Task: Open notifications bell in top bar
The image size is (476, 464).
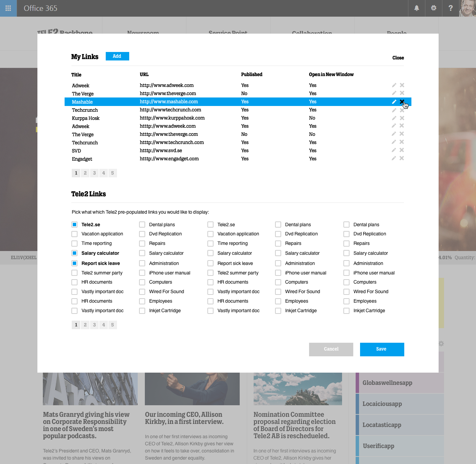Action: (417, 8)
